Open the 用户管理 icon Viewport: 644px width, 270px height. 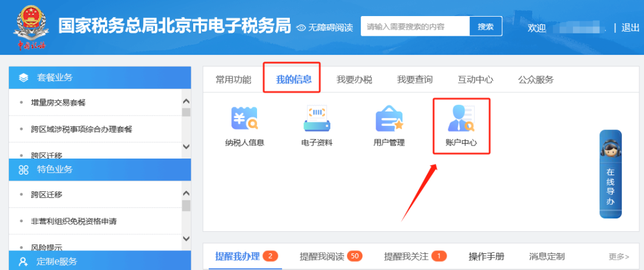(x=389, y=119)
